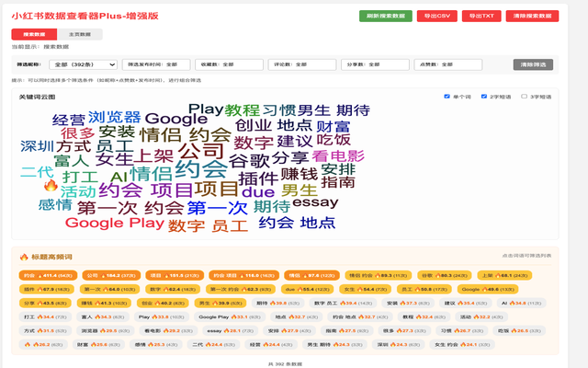588x368 pixels.
Task: Select the 分享 tag scored 43.5
Action: click(45, 303)
